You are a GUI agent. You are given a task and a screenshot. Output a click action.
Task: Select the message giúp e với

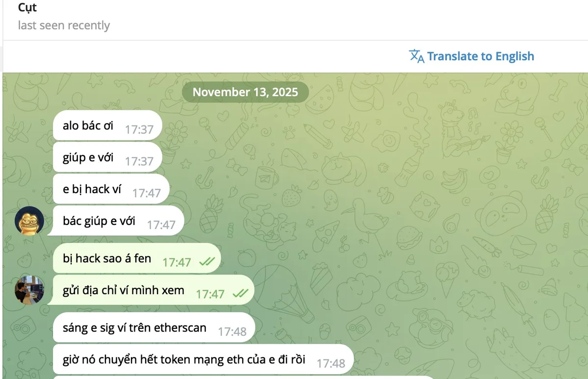coord(107,157)
